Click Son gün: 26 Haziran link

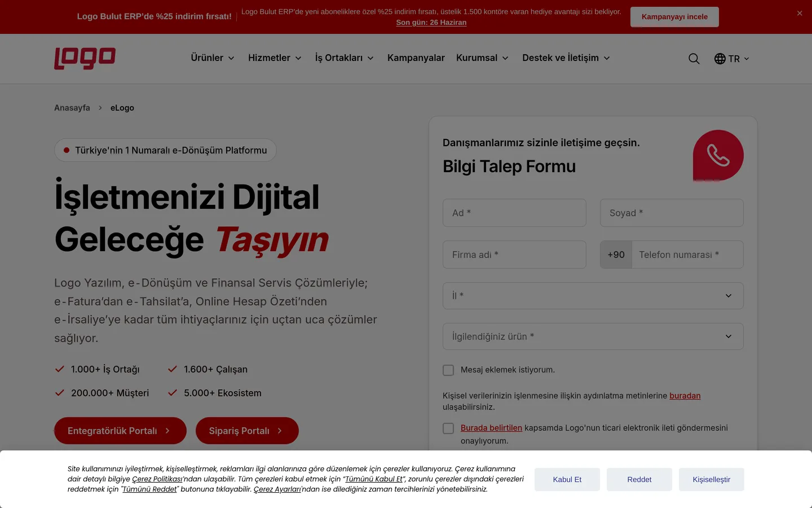[x=431, y=23]
